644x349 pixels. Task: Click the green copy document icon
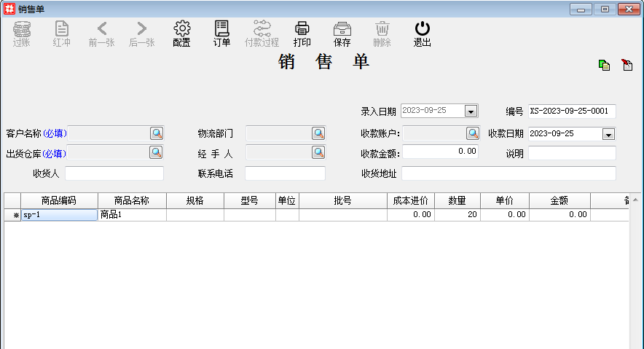(x=604, y=65)
